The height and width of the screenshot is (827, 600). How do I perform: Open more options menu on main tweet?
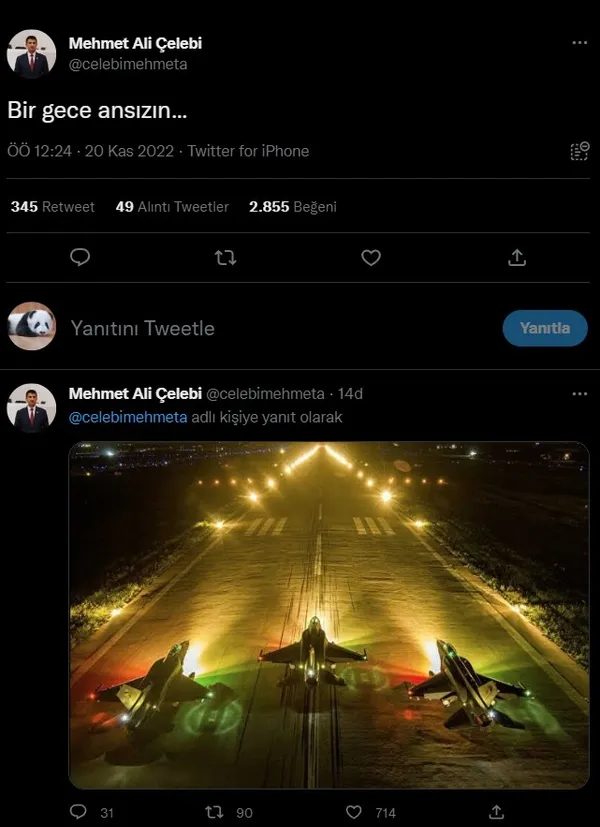pyautogui.click(x=579, y=43)
